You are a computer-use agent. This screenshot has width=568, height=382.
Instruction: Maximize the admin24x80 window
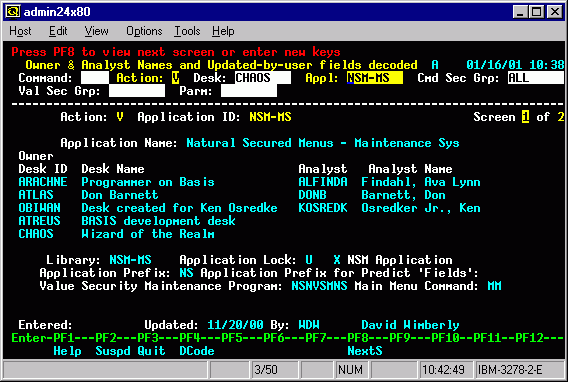[536, 12]
